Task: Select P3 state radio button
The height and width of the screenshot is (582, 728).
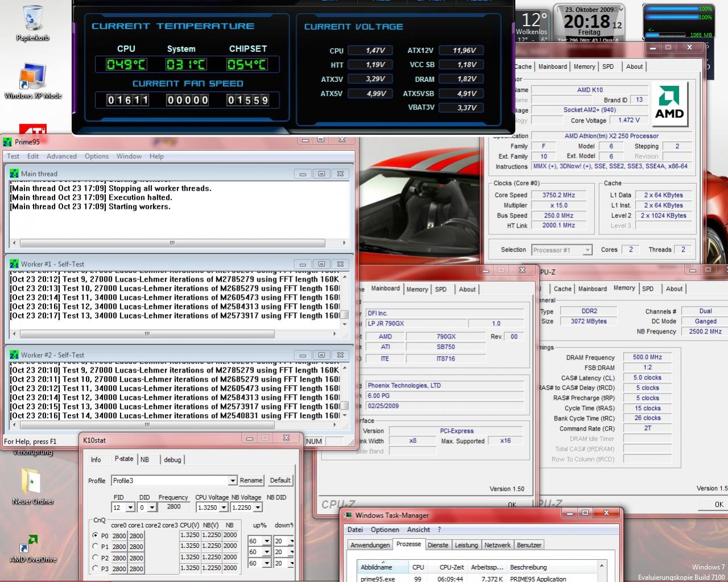Action: tap(95, 568)
